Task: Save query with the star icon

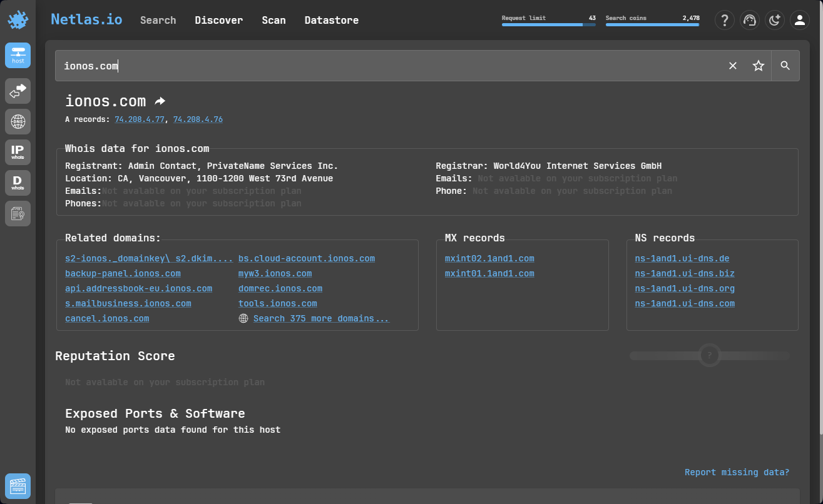Action: click(759, 66)
